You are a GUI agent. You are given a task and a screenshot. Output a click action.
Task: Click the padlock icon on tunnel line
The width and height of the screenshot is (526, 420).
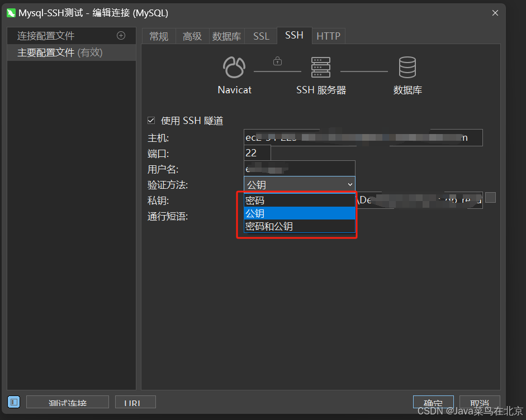point(277,61)
